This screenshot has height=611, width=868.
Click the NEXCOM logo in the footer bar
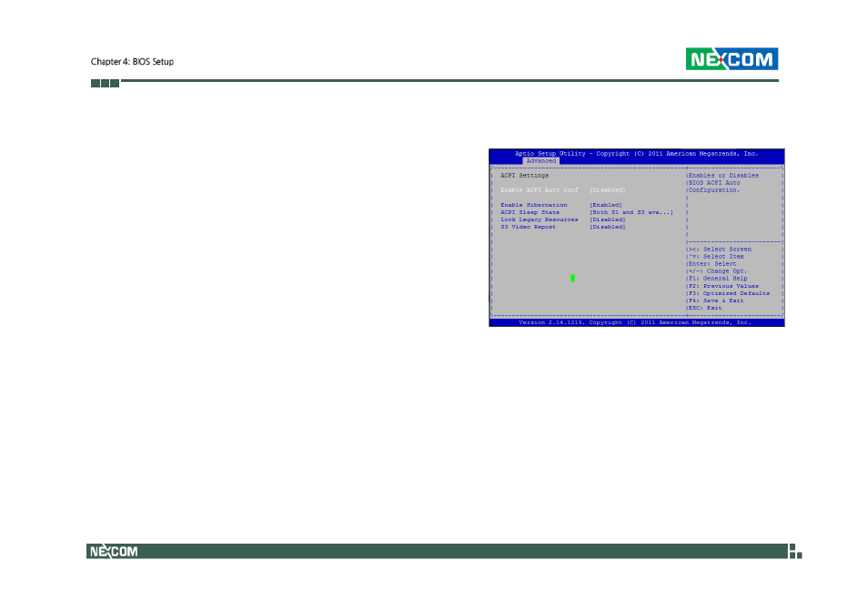[113, 551]
